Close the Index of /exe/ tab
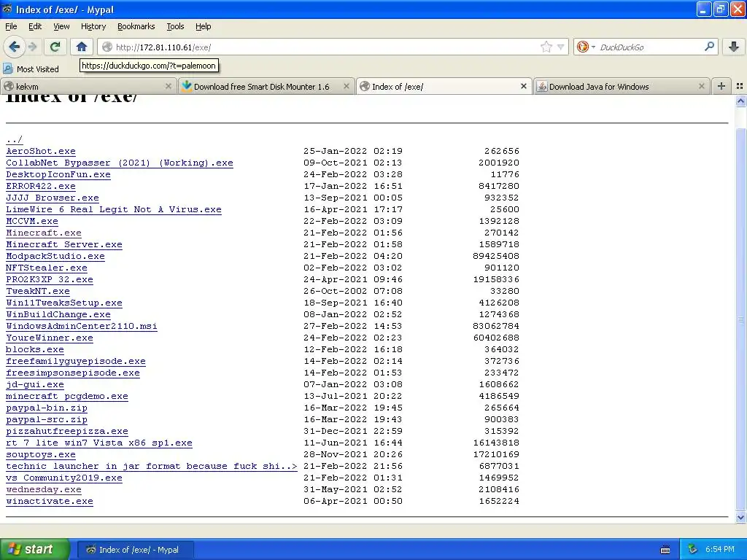Screen dimensions: 747x560 (524, 86)
